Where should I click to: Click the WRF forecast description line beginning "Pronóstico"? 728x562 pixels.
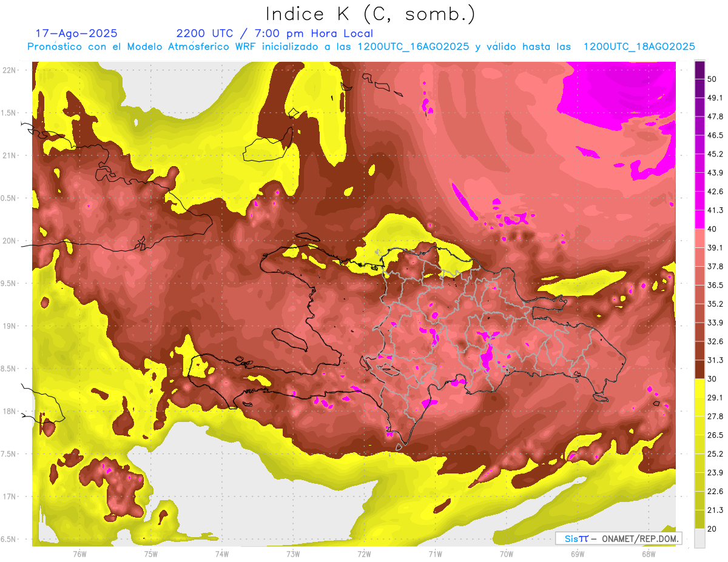(x=361, y=47)
